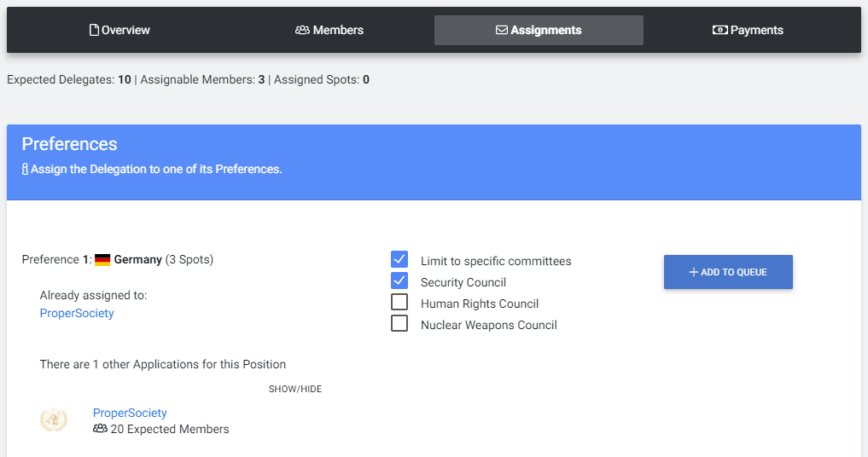Click the Payments money icon

click(719, 30)
